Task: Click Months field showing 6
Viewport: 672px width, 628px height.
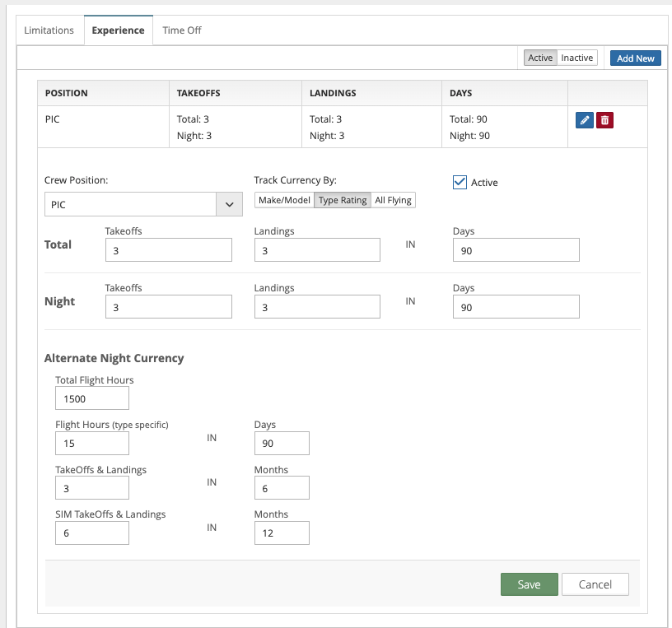Action: pyautogui.click(x=282, y=488)
